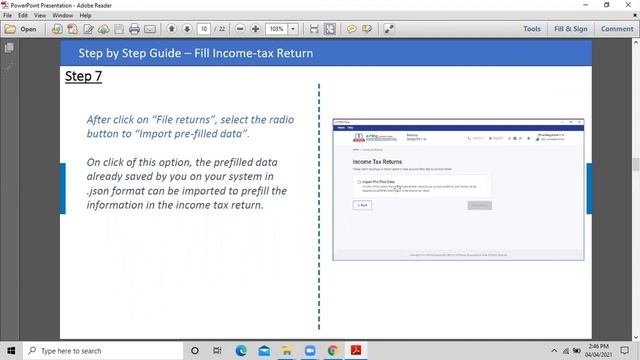Viewport: 640px width, 360px height.
Task: Open the File menu
Action: tap(7, 16)
